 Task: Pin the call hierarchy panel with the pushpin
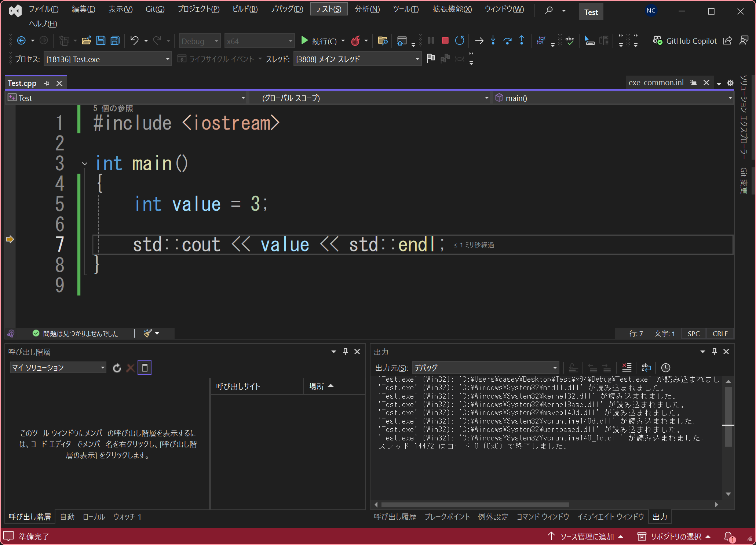click(345, 352)
